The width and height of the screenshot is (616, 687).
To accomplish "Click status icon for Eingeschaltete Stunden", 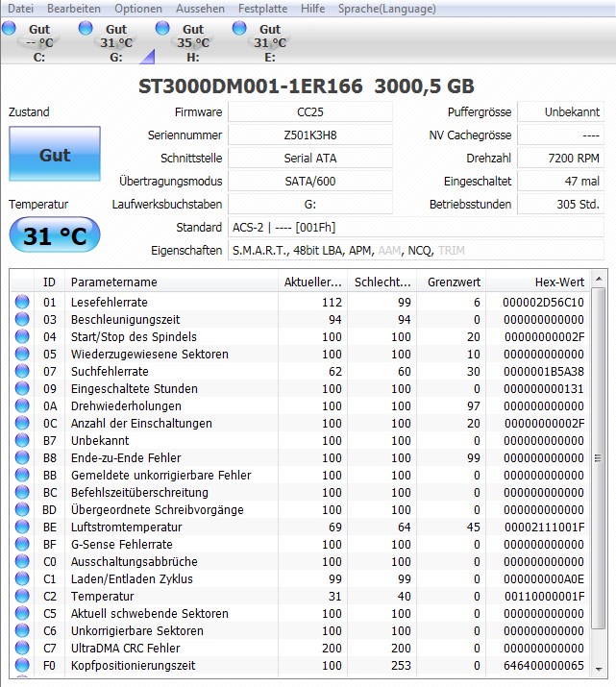I will click(x=22, y=388).
